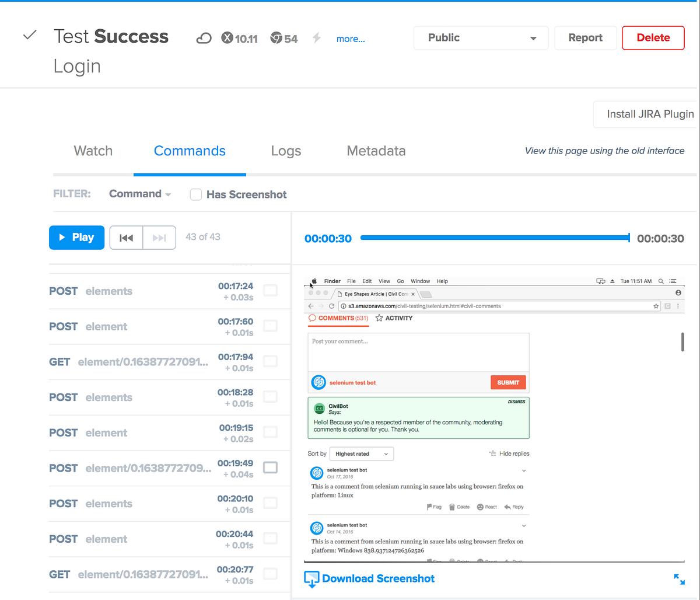Enable the Has Screenshot filter checkbox

195,194
